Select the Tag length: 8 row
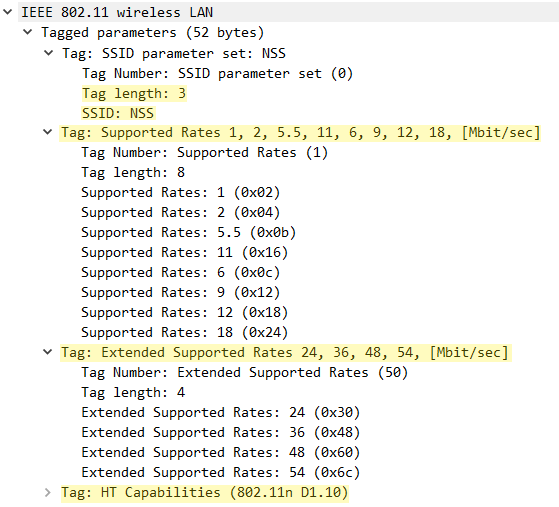Screen dimensions: 559x507 [x=133, y=173]
